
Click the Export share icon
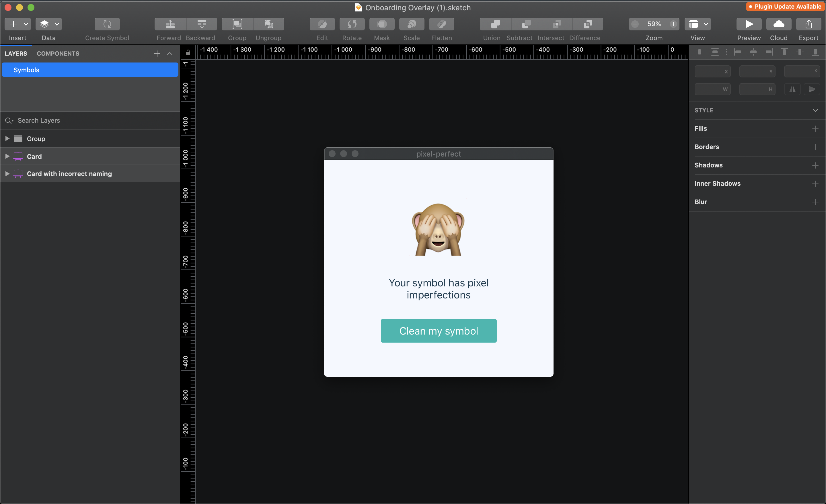[809, 24]
